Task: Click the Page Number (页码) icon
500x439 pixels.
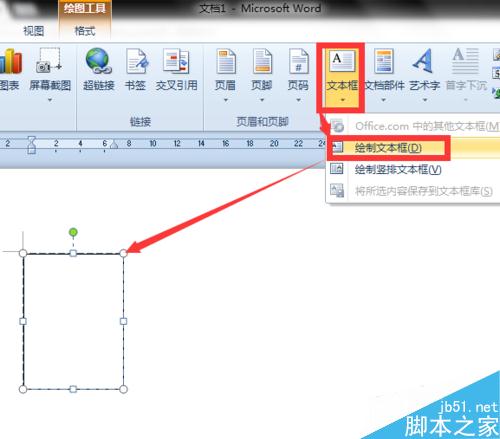Action: 299,61
